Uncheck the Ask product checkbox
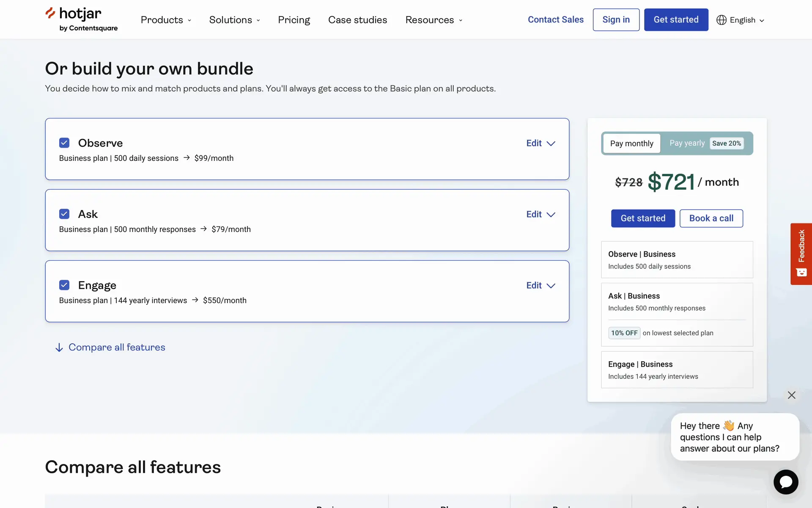 pos(64,214)
